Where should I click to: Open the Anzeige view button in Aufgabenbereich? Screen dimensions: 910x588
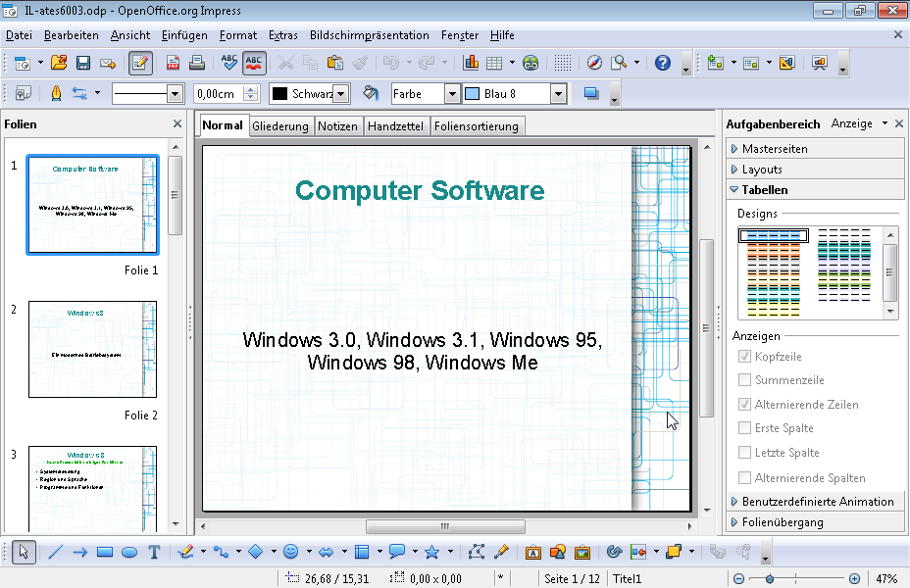tap(859, 123)
